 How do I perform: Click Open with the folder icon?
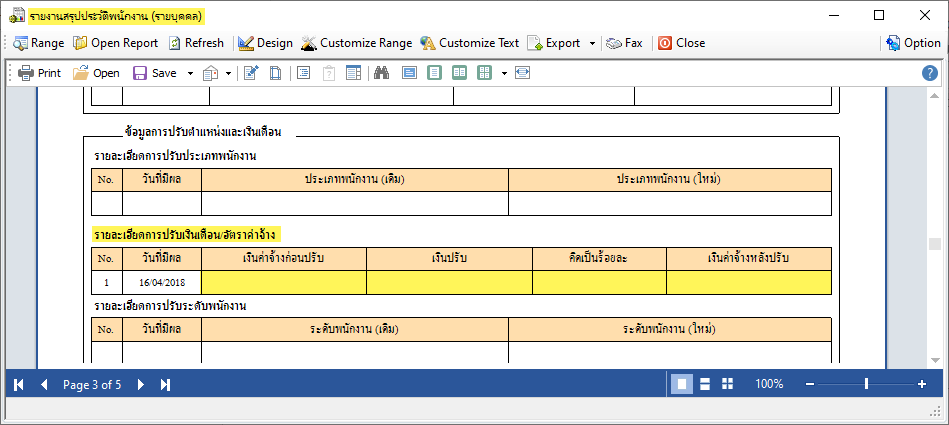click(96, 73)
